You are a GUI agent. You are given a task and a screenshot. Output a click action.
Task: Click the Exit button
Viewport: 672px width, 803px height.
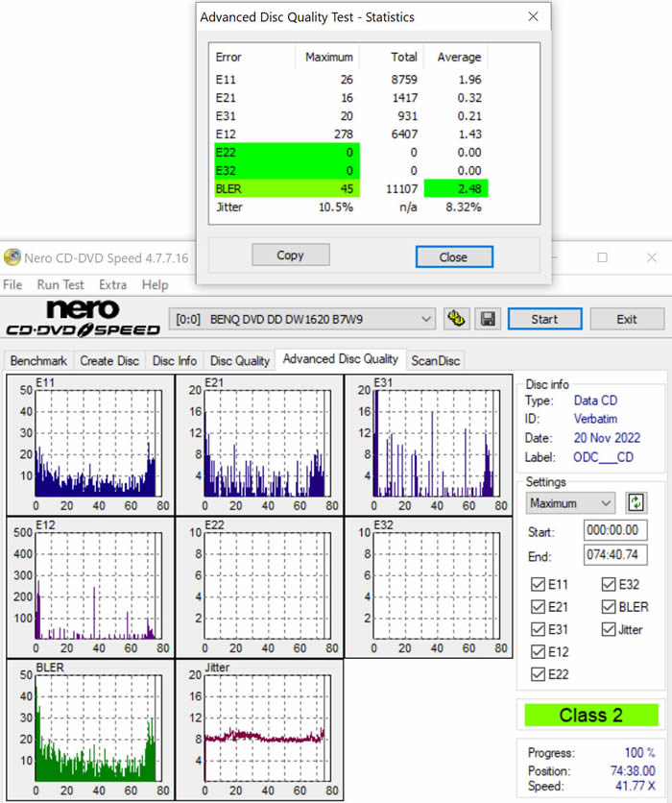pos(627,319)
